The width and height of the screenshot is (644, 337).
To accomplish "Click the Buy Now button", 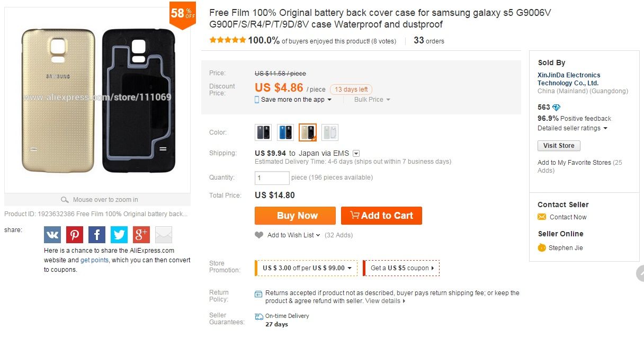I will click(295, 216).
